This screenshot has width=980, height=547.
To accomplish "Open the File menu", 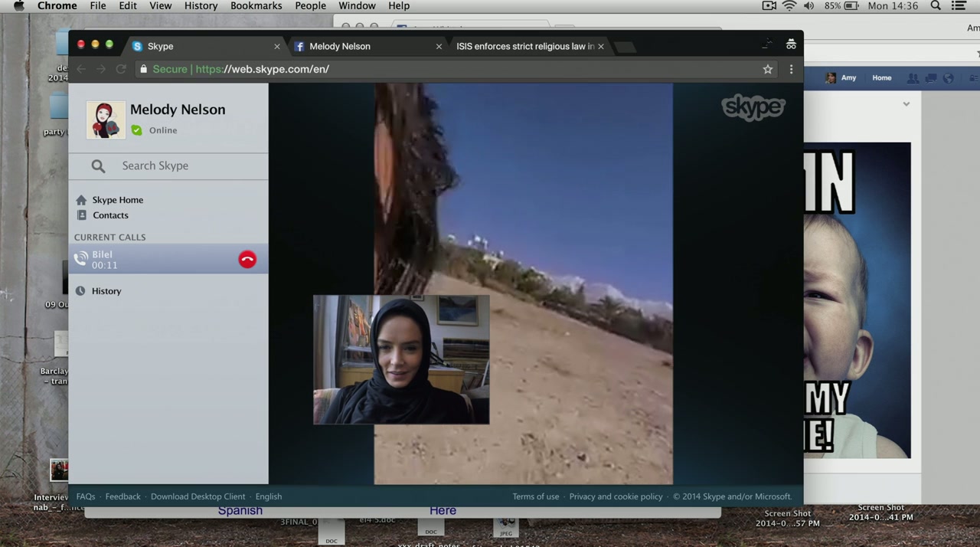I will 98,6.
